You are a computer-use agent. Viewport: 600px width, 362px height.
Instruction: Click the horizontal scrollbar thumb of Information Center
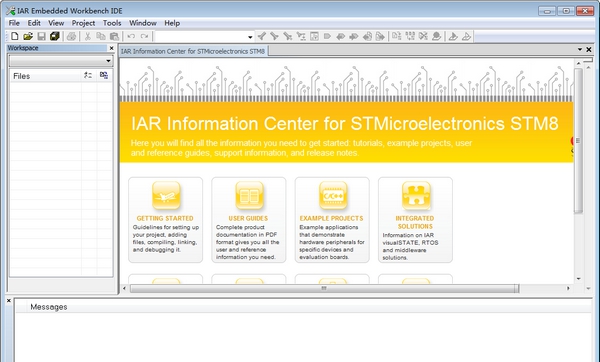click(324, 288)
